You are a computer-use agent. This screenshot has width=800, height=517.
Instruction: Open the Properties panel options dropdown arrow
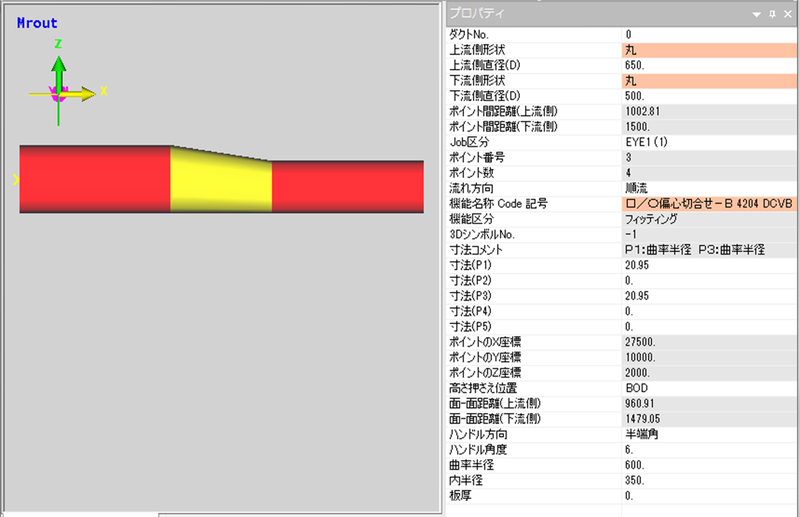759,13
